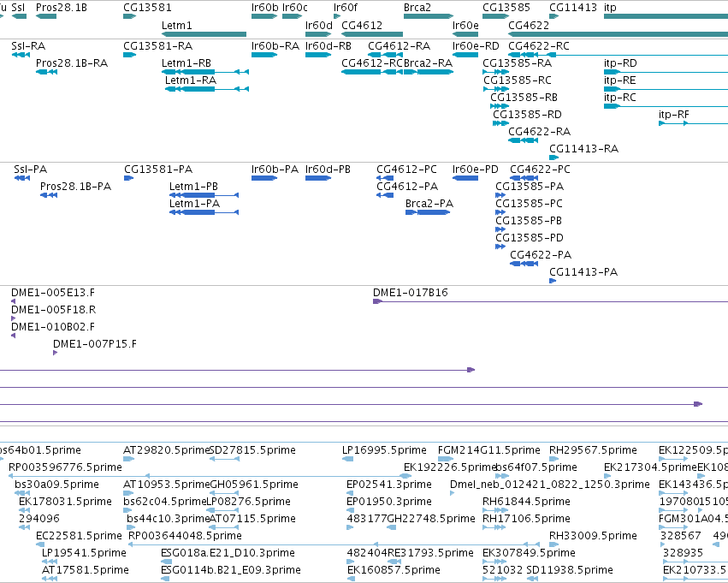Click the Brca2 gene label
This screenshot has width=728, height=583.
tap(417, 8)
